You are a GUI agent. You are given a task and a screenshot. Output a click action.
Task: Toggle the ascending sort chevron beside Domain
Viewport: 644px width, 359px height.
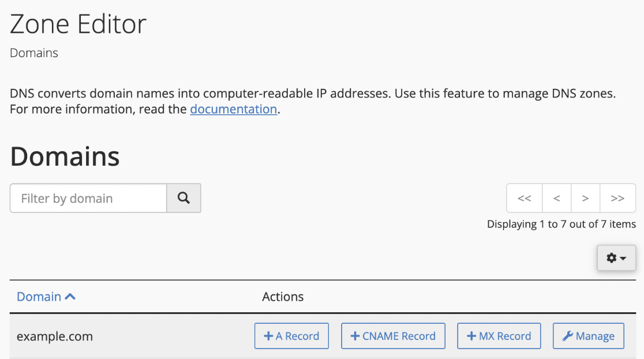[x=70, y=297]
